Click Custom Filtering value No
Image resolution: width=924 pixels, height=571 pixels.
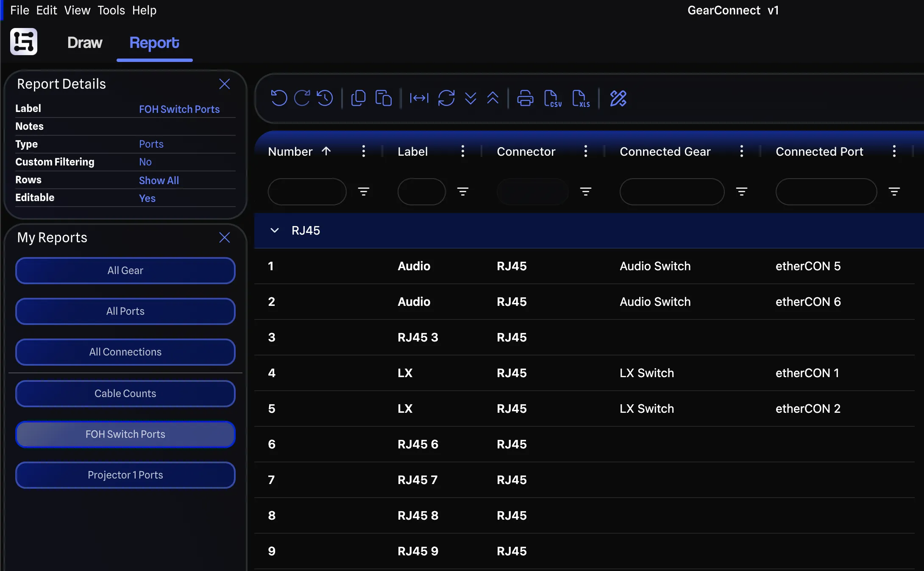pyautogui.click(x=145, y=162)
